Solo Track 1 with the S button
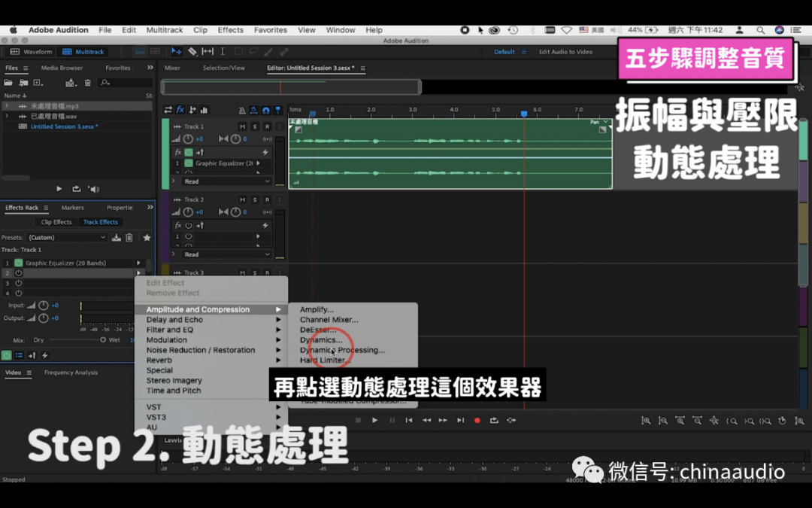Image resolution: width=812 pixels, height=508 pixels. (255, 126)
